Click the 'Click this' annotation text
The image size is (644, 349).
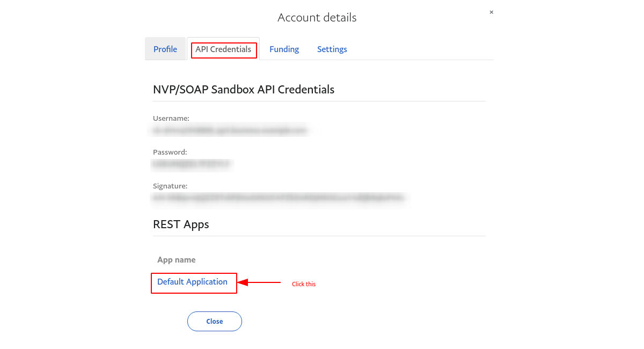point(304,283)
